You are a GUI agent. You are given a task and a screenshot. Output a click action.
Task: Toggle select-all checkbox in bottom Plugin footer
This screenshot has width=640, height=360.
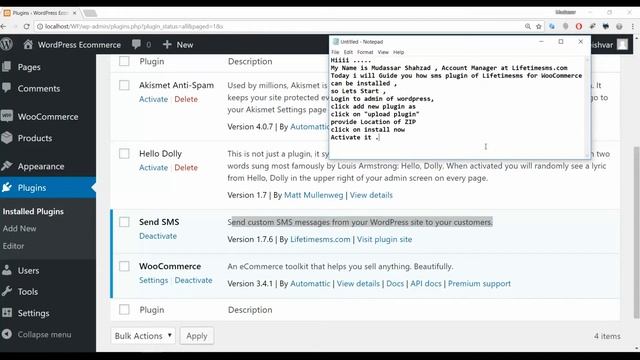click(124, 309)
